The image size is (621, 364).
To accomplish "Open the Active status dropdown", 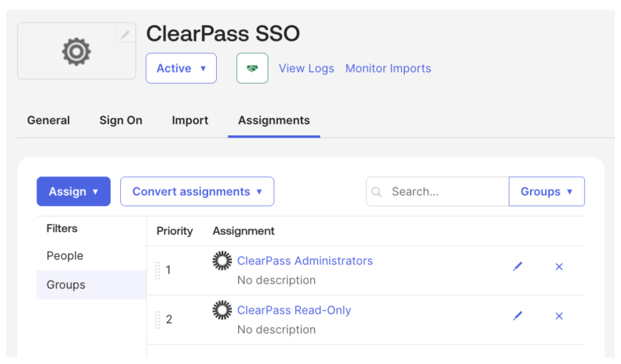I will pyautogui.click(x=181, y=69).
